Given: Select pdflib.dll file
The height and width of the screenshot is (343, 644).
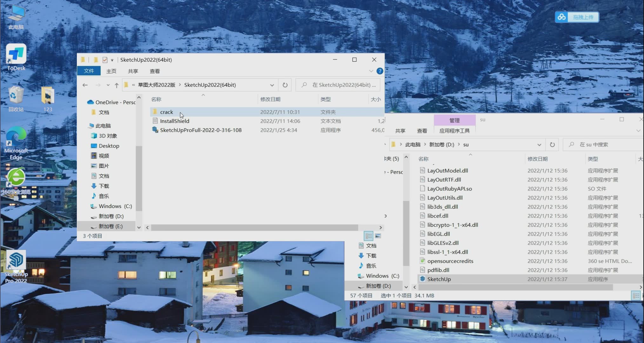Looking at the screenshot, I should [438, 270].
